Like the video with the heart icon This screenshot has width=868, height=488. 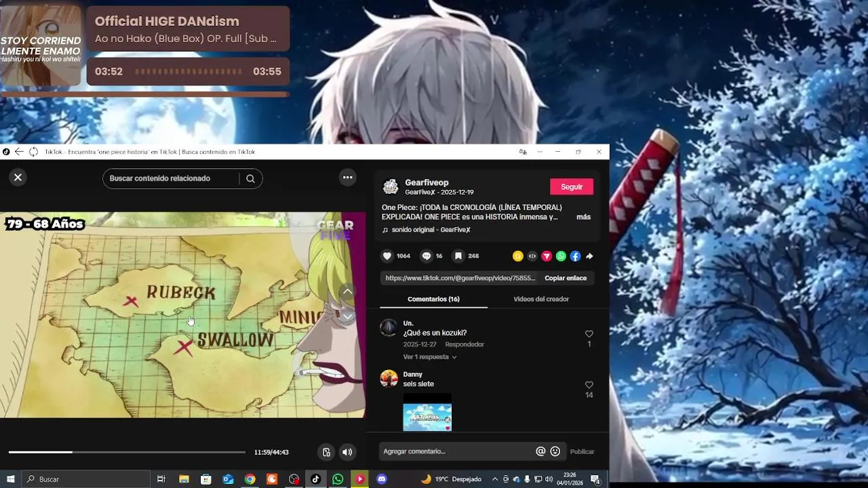tap(387, 256)
